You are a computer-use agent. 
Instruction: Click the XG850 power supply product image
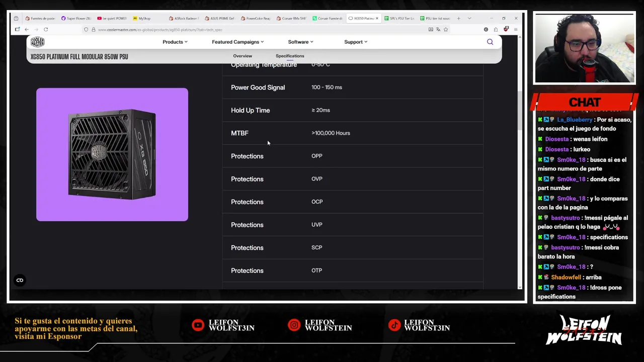click(x=112, y=154)
